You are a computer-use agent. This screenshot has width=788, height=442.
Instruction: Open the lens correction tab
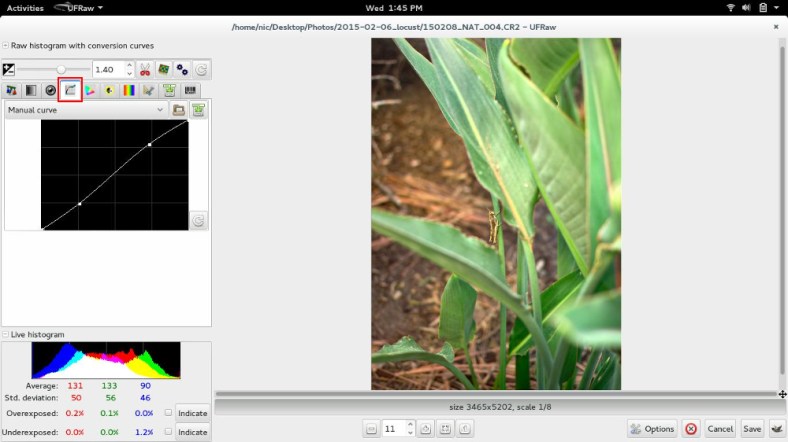[50, 91]
